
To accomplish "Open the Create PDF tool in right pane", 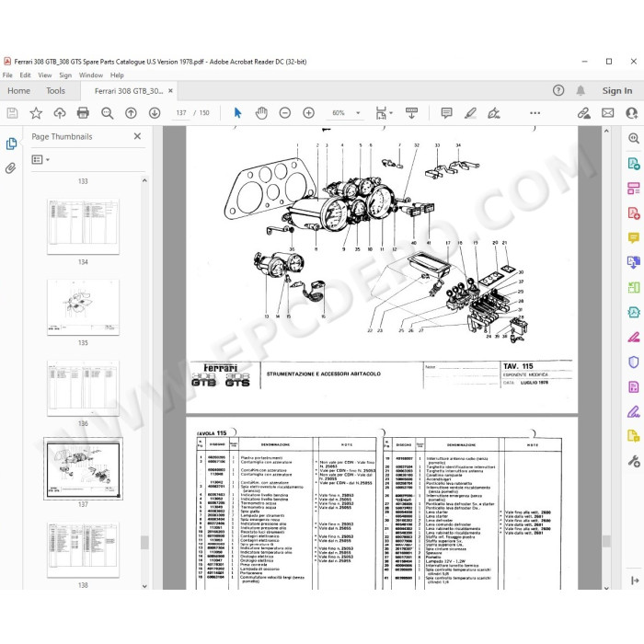I will (634, 213).
